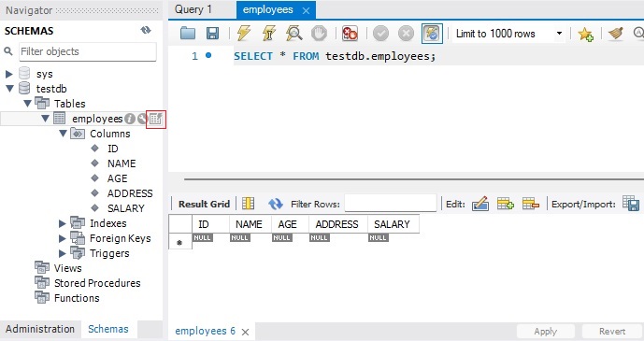
Task: Close employees 6 result tab
Action: pos(245,332)
